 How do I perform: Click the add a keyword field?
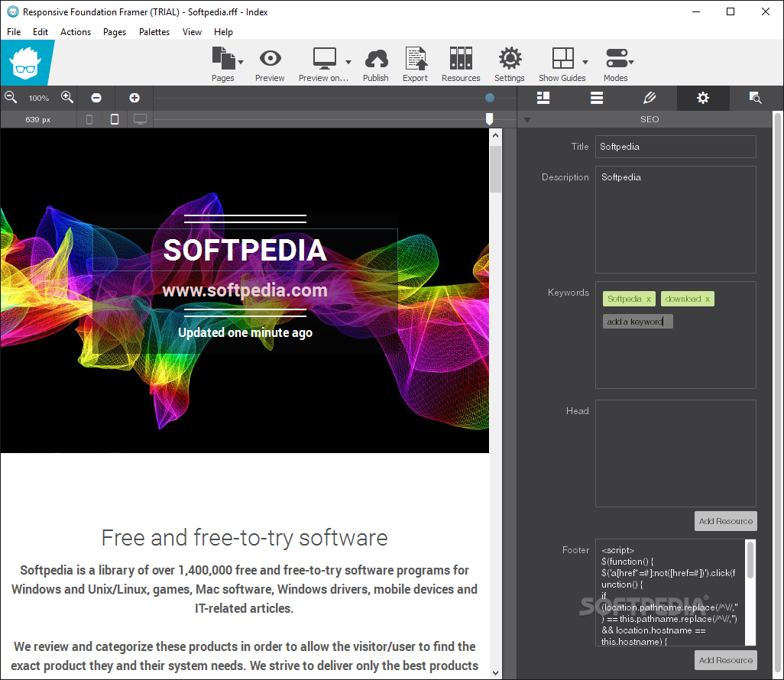tap(638, 322)
